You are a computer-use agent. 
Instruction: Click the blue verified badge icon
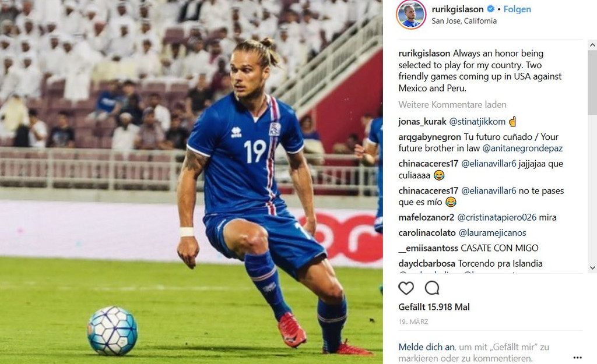[491, 9]
